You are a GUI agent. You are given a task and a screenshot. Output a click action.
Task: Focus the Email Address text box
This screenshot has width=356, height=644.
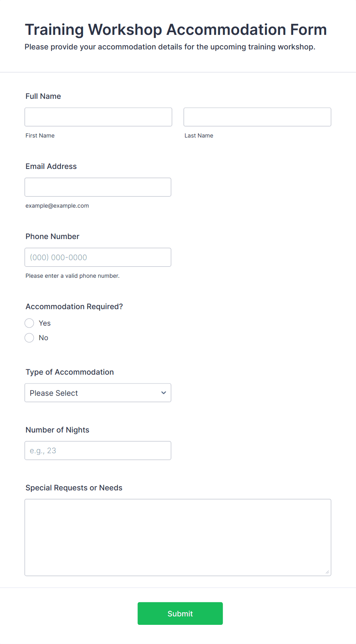(x=98, y=187)
